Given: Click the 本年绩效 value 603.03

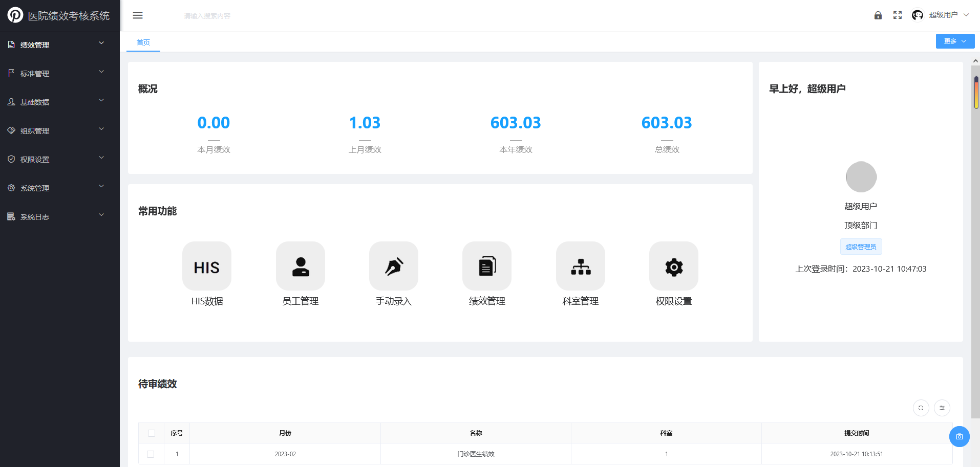Looking at the screenshot, I should point(516,123).
